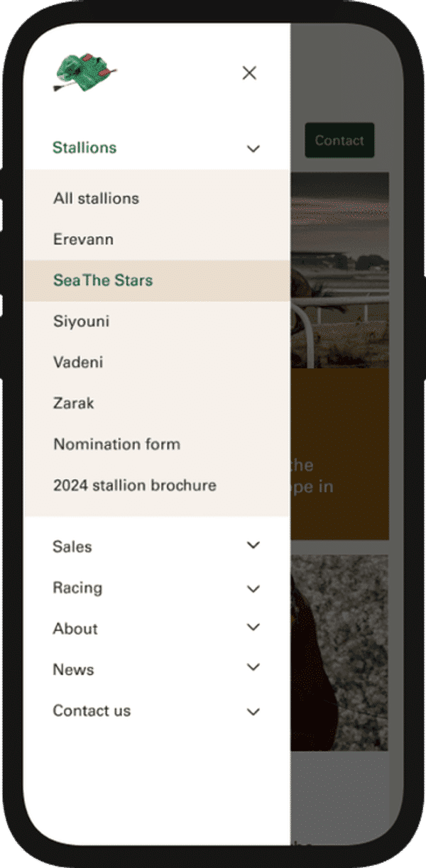The width and height of the screenshot is (426, 868).
Task: Open the Nomination form link
Action: pos(116,444)
